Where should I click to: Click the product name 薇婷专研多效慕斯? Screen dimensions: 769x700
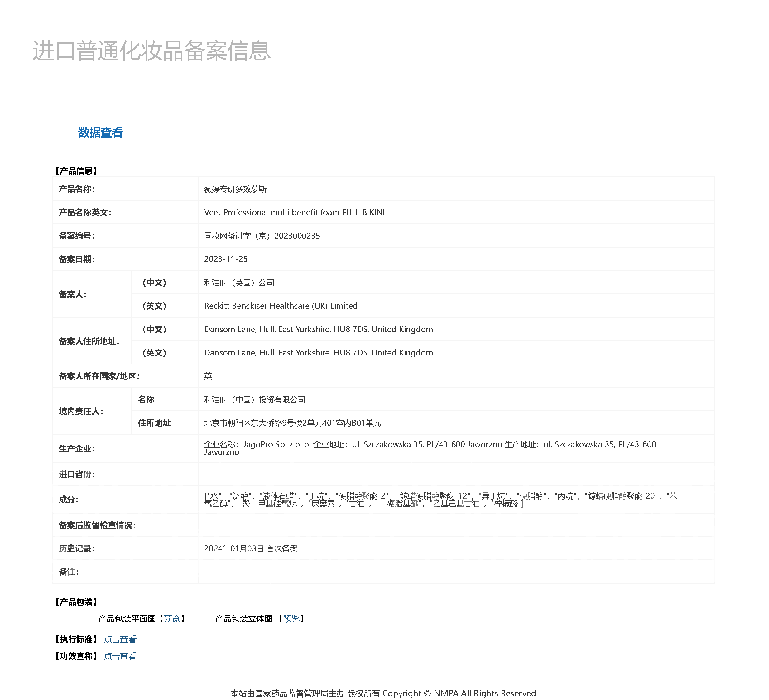pyautogui.click(x=235, y=189)
